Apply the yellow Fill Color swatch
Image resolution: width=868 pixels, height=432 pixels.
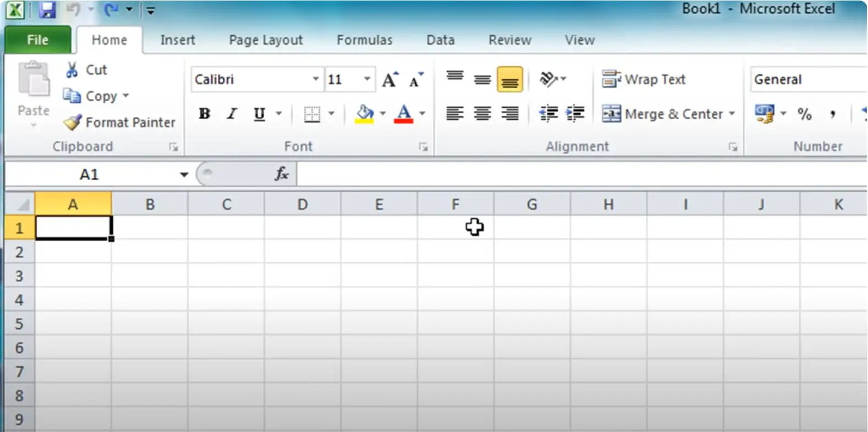[364, 114]
